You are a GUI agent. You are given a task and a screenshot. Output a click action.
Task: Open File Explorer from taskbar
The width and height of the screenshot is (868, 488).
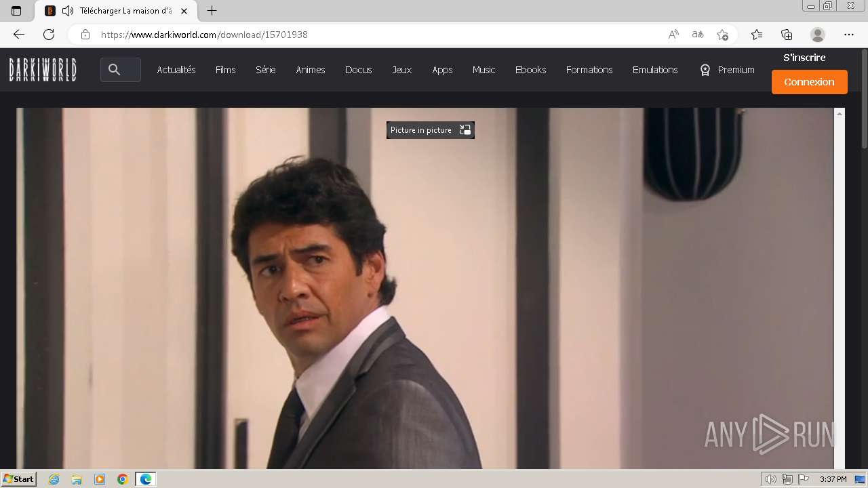point(77,479)
